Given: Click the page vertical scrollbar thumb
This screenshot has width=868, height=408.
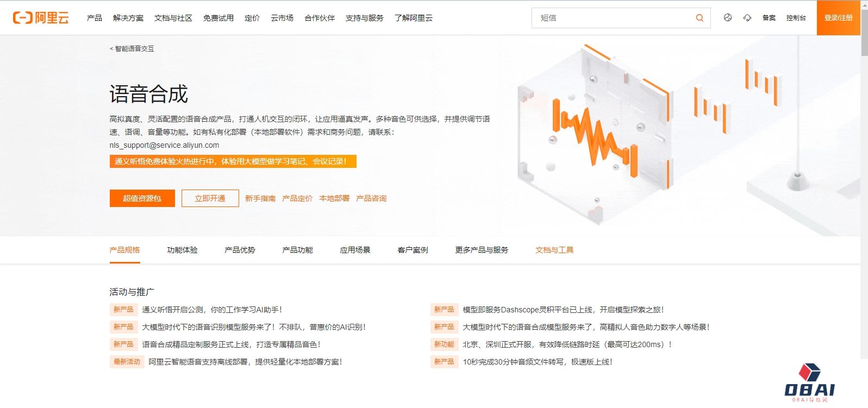Looking at the screenshot, I should [864, 28].
